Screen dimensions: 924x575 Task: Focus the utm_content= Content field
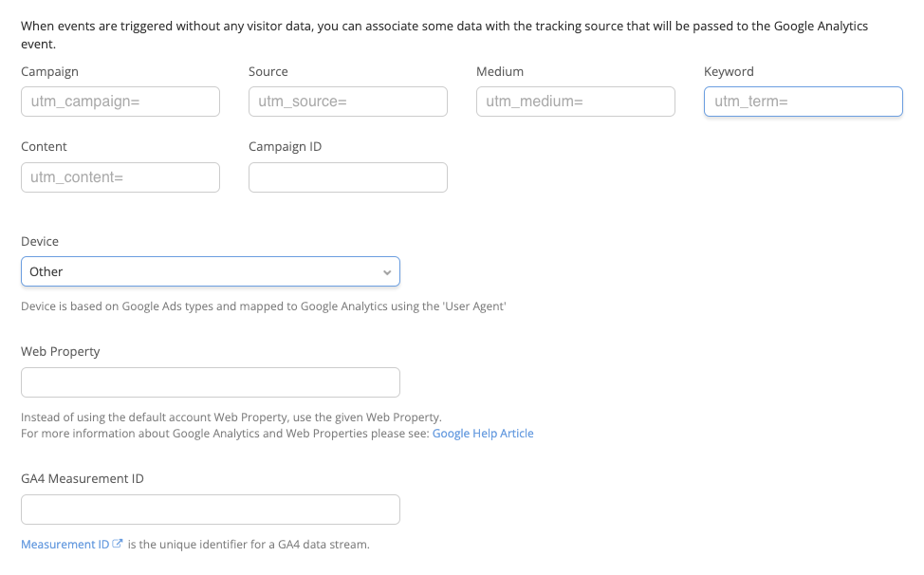120,177
